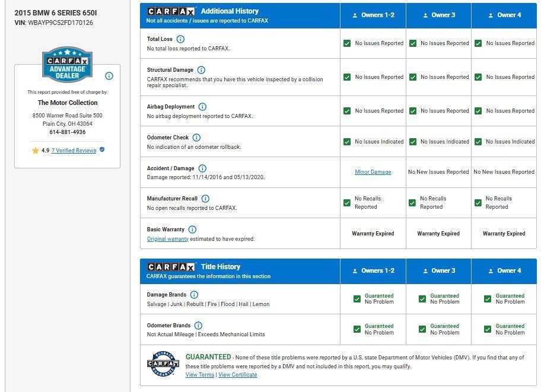Click info icon beside Airbag Deployment
The image size is (541, 392).
[x=202, y=107]
